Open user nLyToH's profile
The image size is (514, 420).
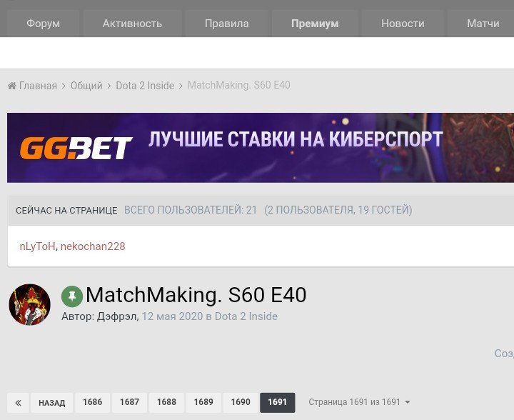(x=37, y=246)
